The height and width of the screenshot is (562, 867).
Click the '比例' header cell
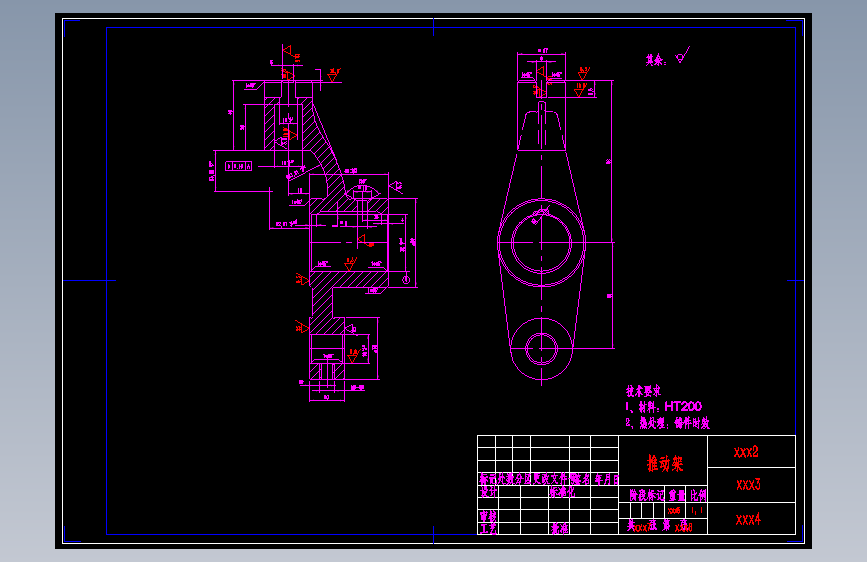point(698,495)
